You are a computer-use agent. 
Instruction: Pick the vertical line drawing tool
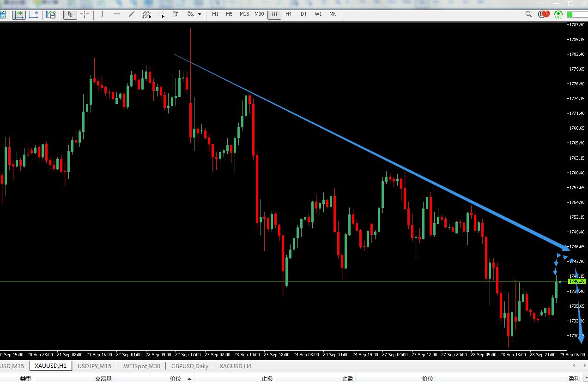102,14
